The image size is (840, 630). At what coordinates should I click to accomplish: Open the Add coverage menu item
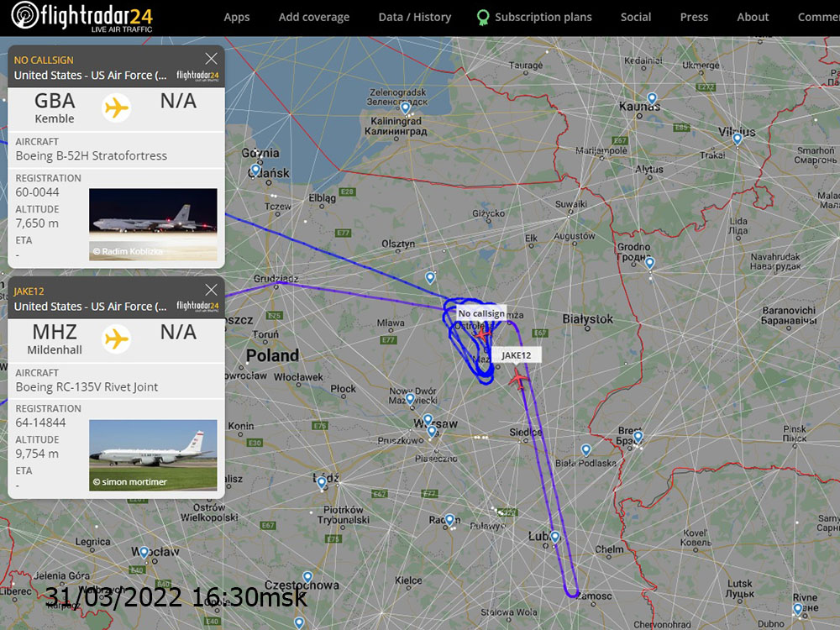point(314,17)
